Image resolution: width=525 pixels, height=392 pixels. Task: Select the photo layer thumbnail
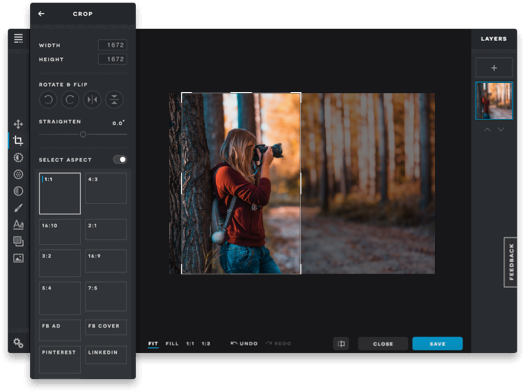(494, 100)
